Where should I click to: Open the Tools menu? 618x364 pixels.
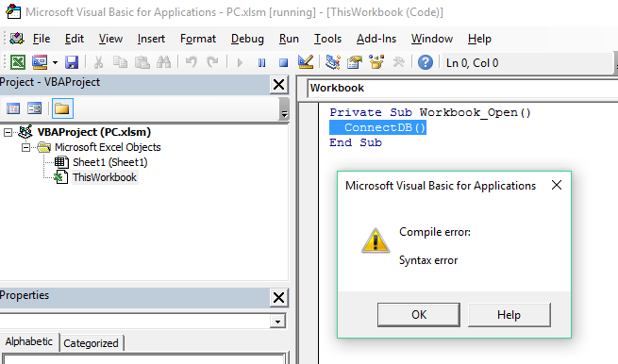pos(328,39)
